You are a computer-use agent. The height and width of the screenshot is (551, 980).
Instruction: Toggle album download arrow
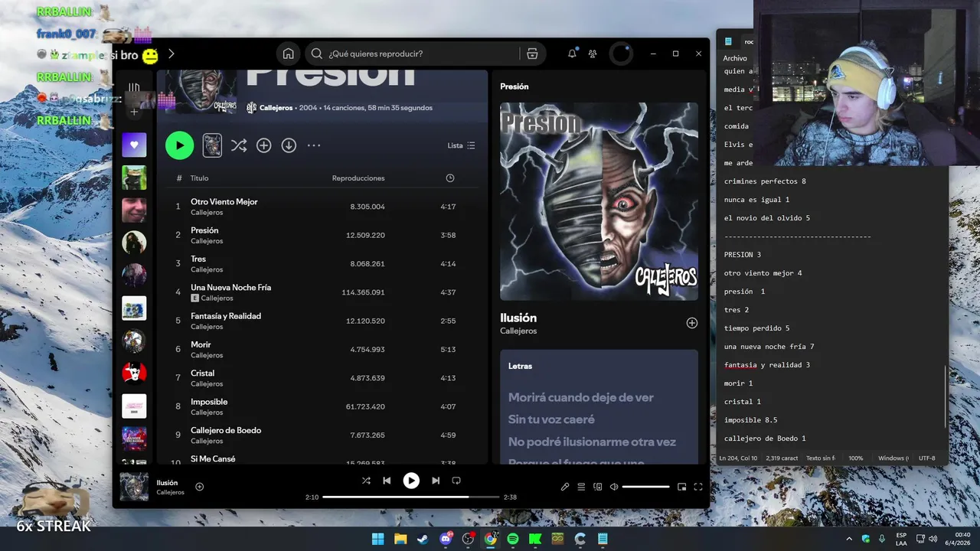[x=289, y=145]
